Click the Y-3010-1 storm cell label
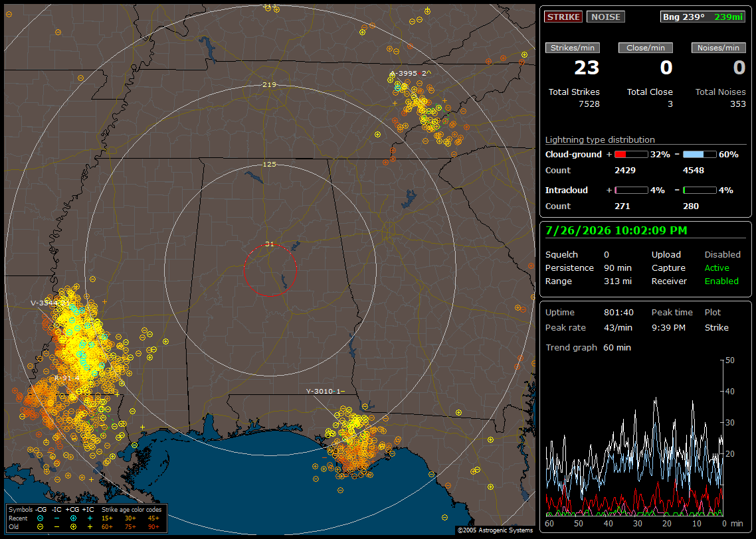Viewport: 756px width, 539px height. (x=326, y=391)
